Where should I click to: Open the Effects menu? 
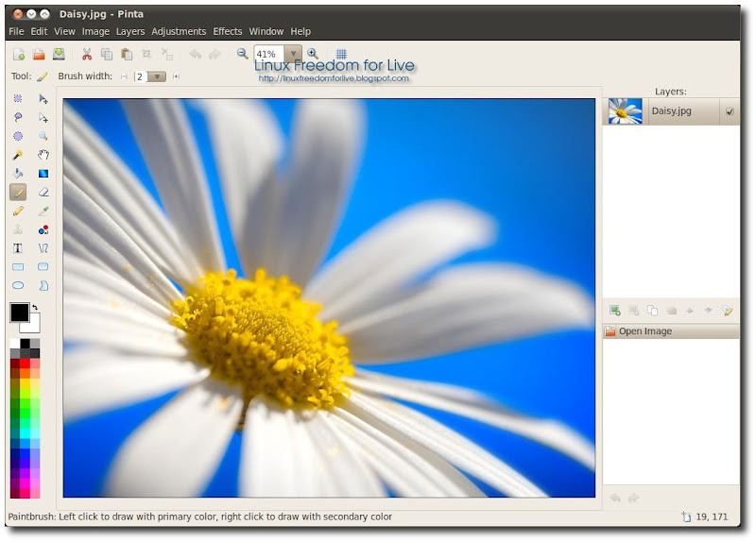coord(227,31)
